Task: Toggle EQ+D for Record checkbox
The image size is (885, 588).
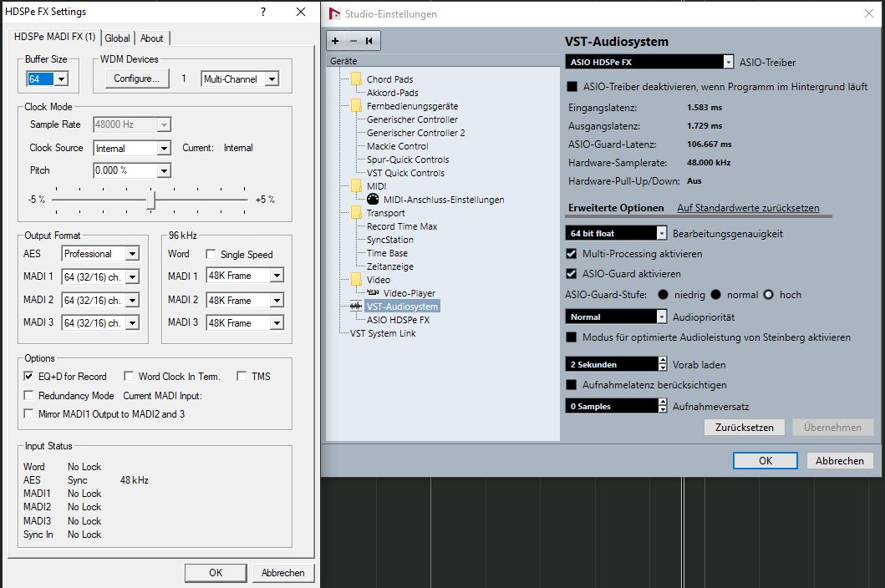Action: pyautogui.click(x=29, y=377)
